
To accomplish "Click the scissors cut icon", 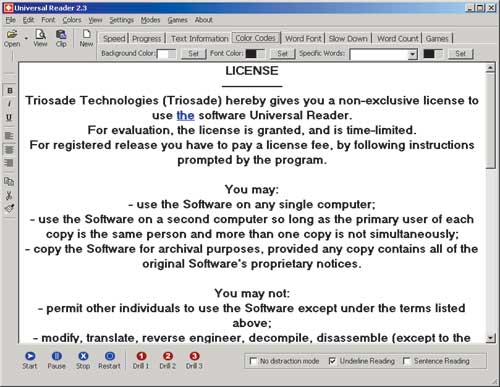I will click(x=9, y=195).
